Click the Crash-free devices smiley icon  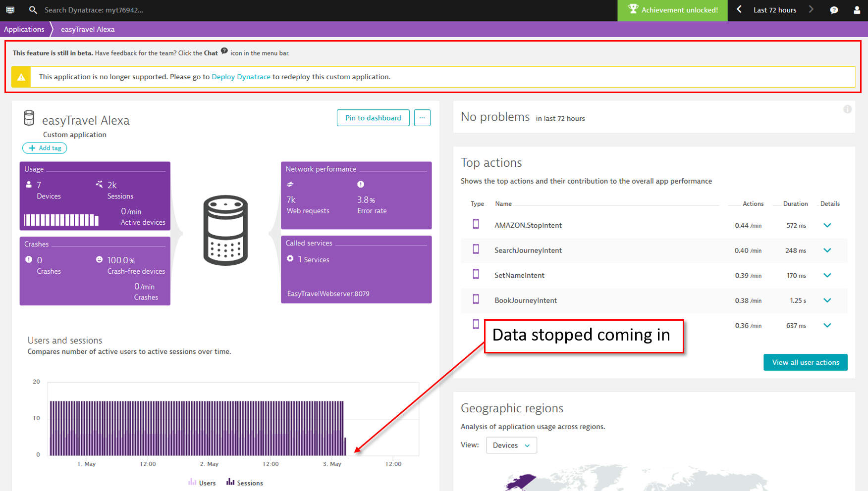point(99,259)
